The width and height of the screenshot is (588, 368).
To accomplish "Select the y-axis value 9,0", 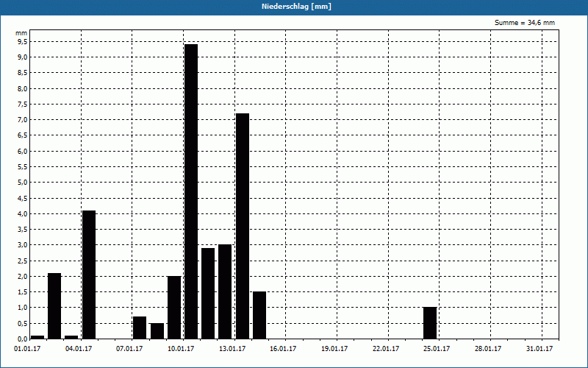I will pyautogui.click(x=22, y=57).
